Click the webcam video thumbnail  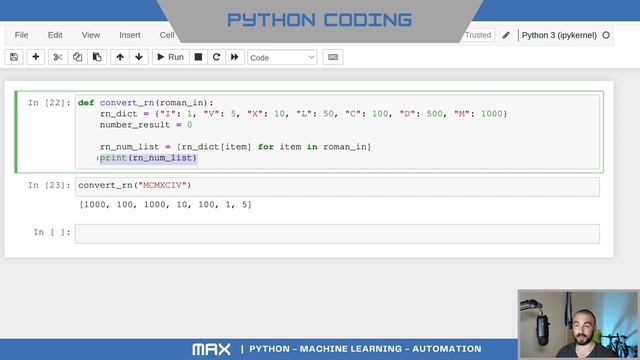[x=578, y=324]
